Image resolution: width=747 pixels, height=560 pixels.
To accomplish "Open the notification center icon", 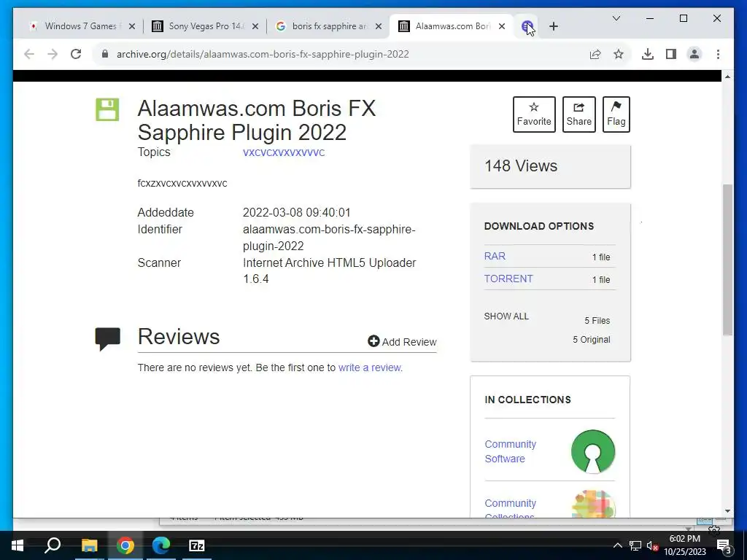I will click(724, 545).
